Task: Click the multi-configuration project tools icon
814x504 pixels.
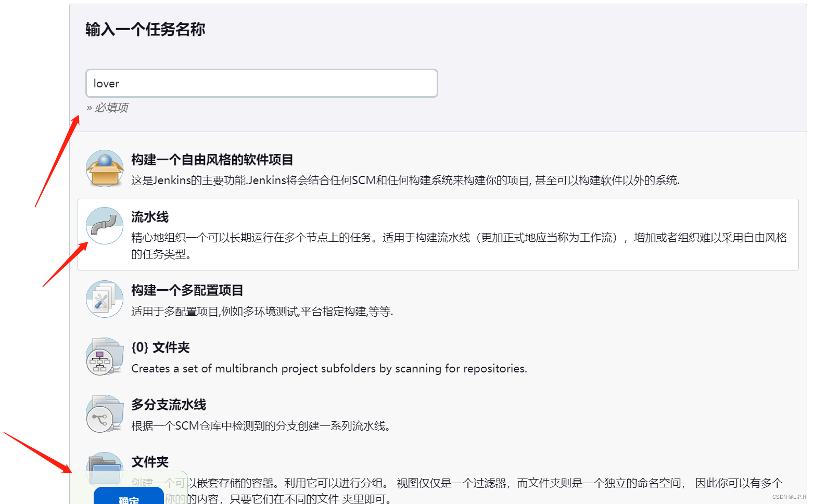Action: click(x=105, y=299)
